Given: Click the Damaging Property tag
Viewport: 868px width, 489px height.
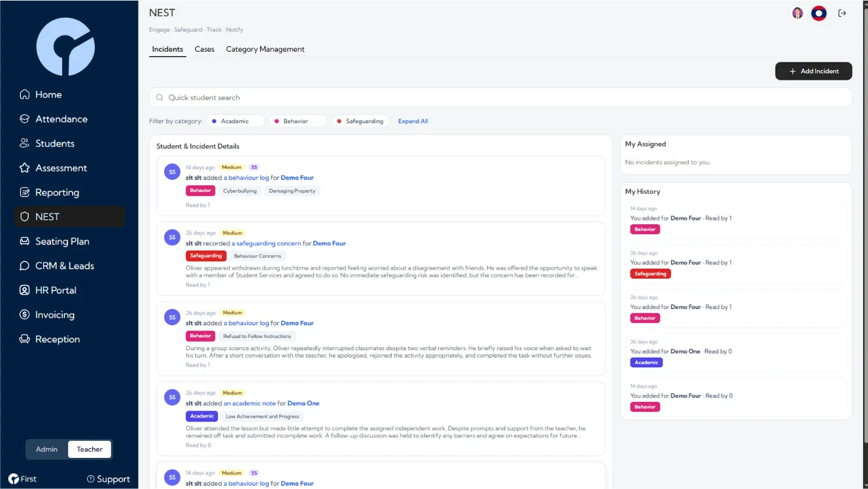Looking at the screenshot, I should (x=292, y=191).
